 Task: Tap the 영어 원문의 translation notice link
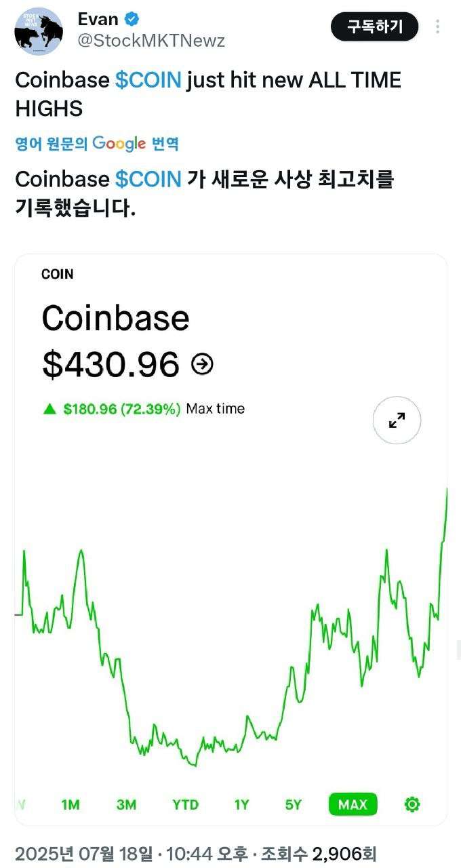click(x=52, y=144)
